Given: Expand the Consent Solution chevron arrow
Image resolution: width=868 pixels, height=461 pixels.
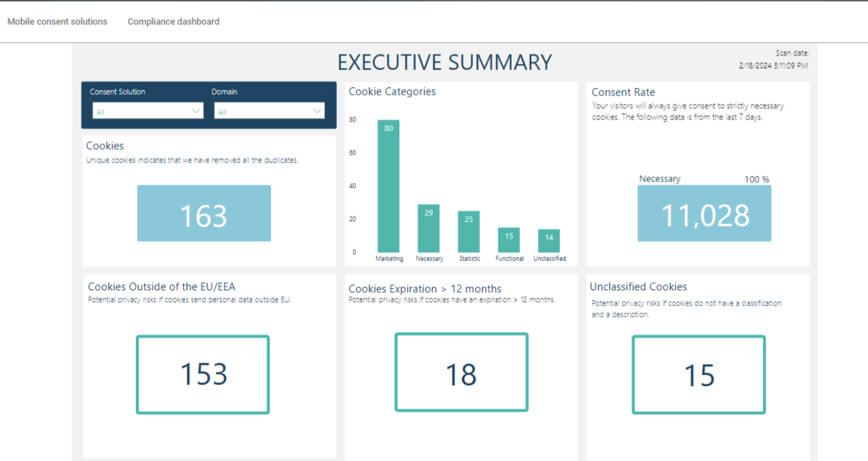Looking at the screenshot, I should [195, 110].
